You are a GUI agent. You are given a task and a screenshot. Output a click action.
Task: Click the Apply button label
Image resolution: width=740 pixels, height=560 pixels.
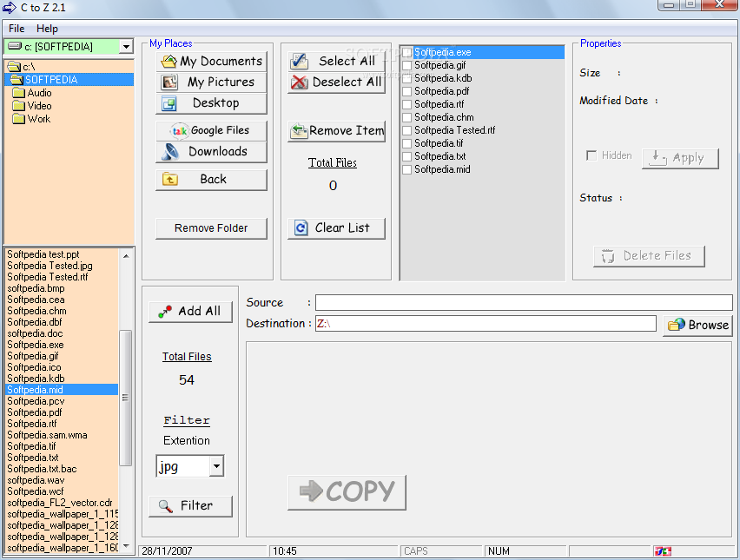[x=688, y=158]
